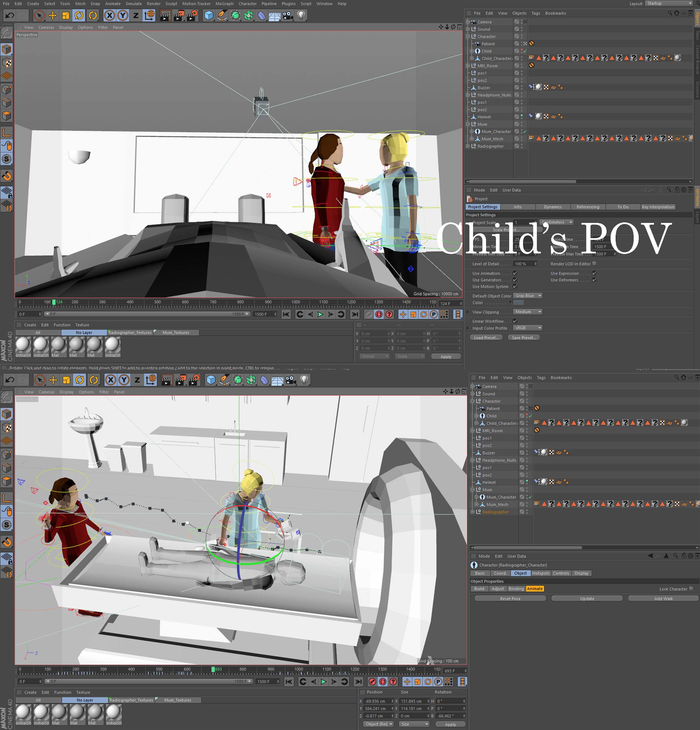Click the Undo arrow under the File menu
This screenshot has width=700, height=730.
tap(10, 15)
